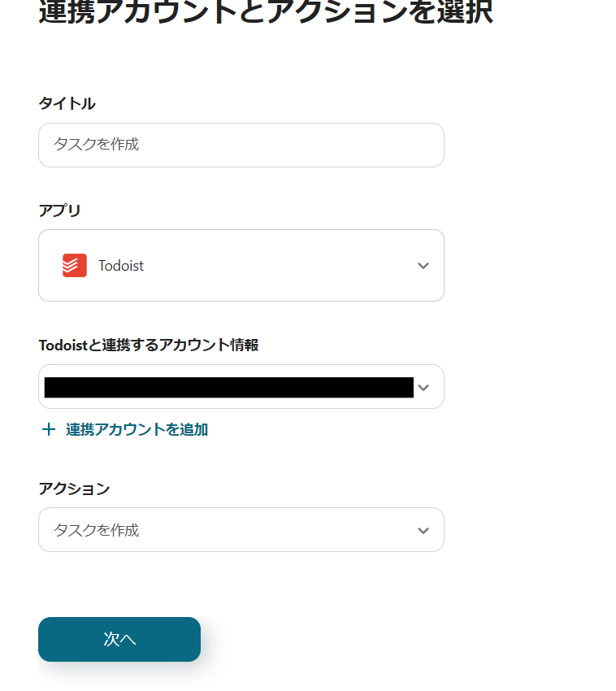
Task: Click the Todoist logo icon
Action: (x=75, y=265)
